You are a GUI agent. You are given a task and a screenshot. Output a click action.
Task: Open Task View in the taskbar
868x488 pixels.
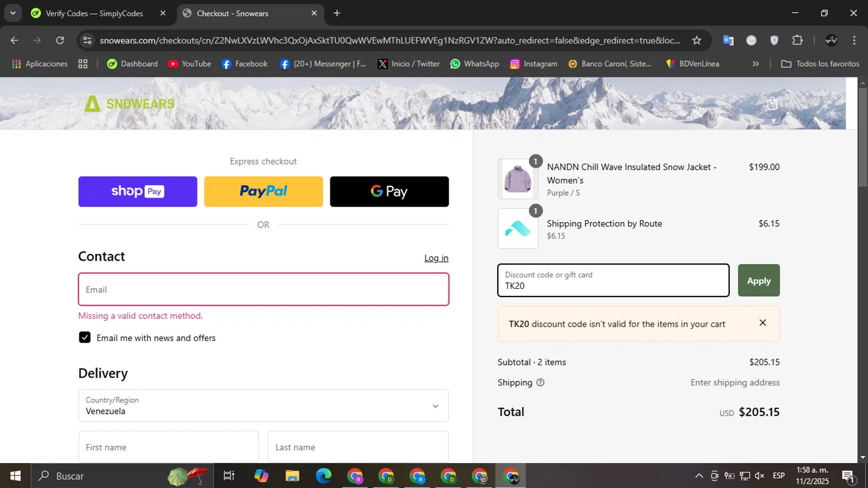229,476
